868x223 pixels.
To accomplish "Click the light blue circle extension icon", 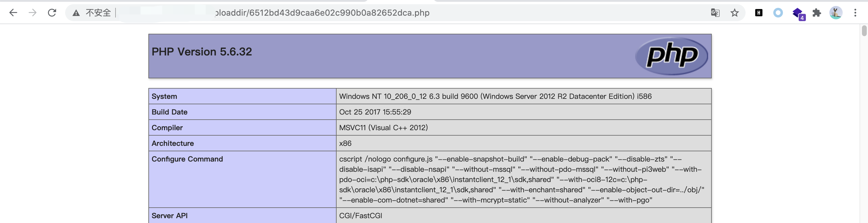I will [x=778, y=13].
